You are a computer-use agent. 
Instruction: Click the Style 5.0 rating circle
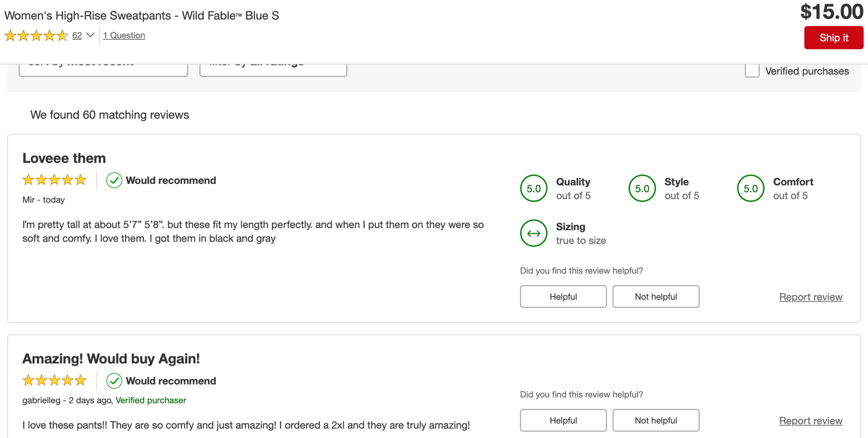[x=642, y=188]
